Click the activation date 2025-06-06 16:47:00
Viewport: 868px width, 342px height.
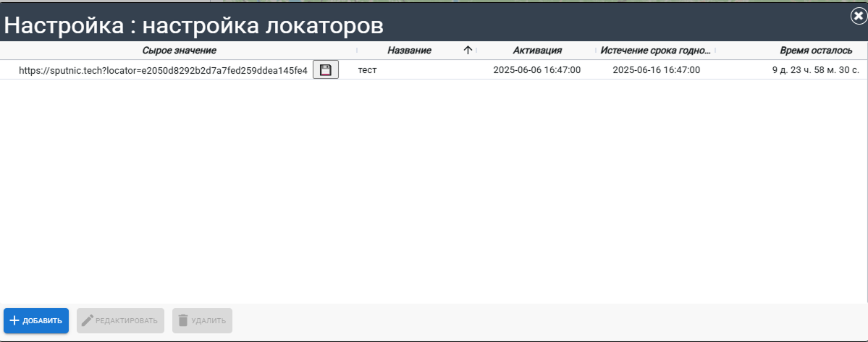click(x=537, y=70)
